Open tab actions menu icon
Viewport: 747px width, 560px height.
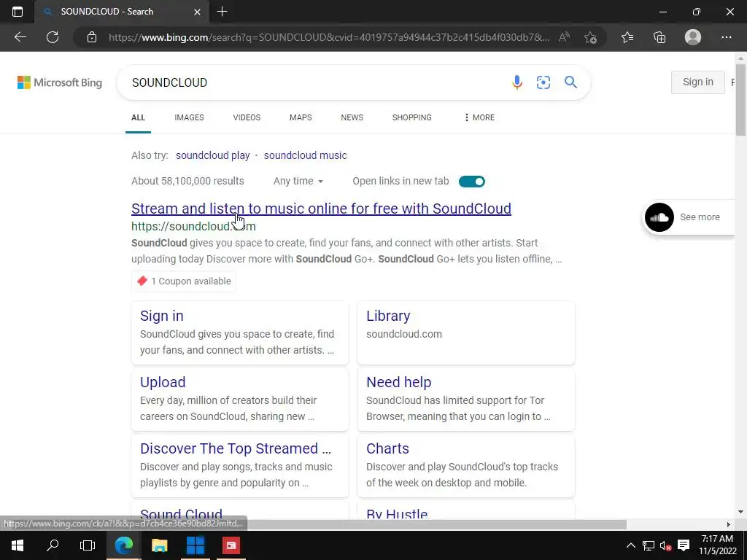pyautogui.click(x=18, y=12)
